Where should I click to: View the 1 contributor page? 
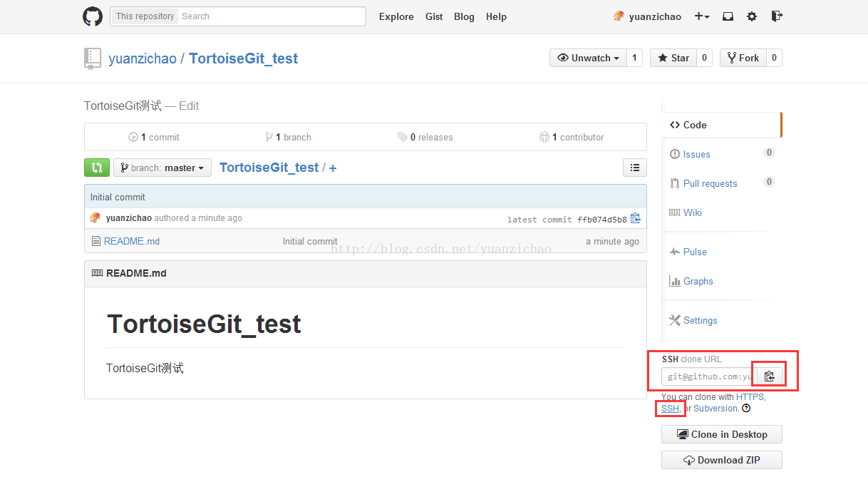click(x=572, y=137)
